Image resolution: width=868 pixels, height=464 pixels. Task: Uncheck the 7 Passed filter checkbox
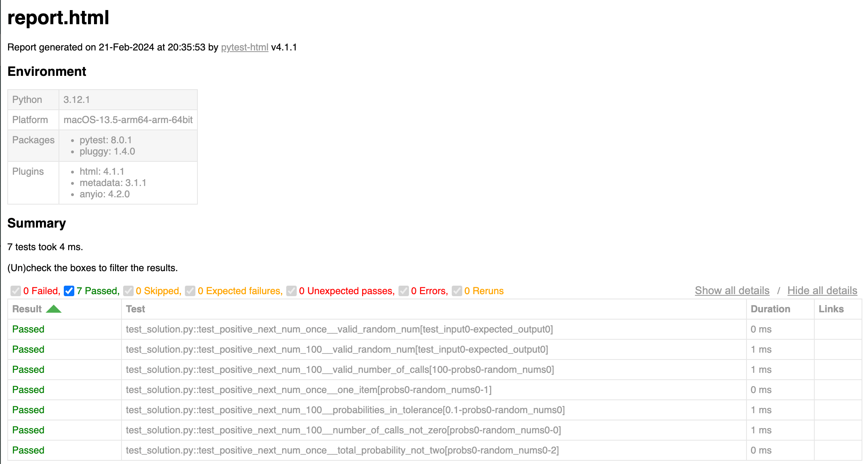[x=69, y=291]
